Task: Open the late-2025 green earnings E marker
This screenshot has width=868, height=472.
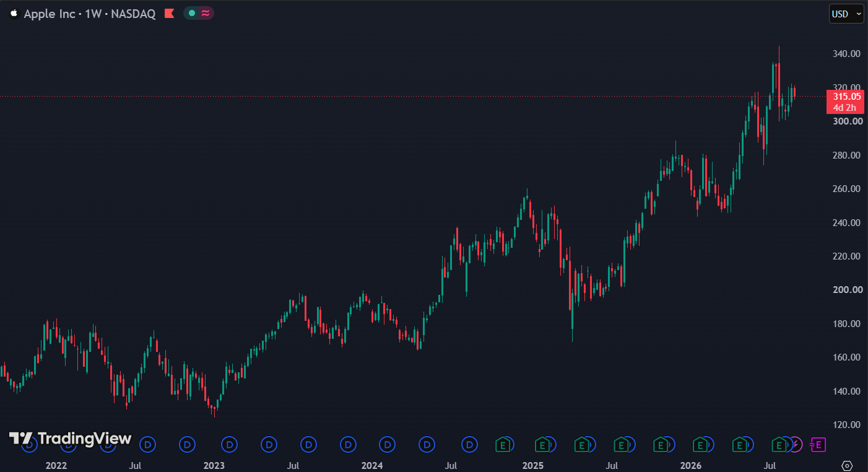Action: 661,444
